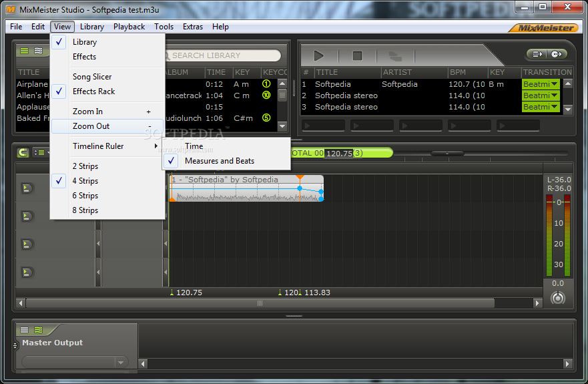Click the timeline zoom slider handle
The height and width of the screenshot is (384, 588).
tap(447, 153)
